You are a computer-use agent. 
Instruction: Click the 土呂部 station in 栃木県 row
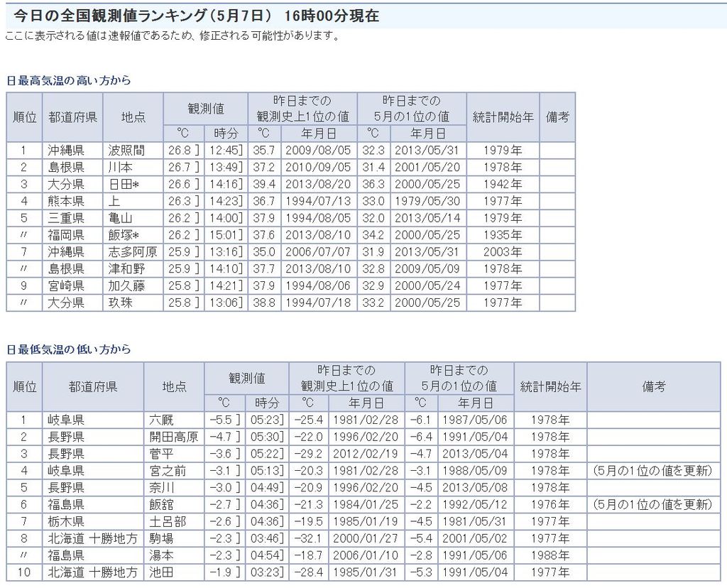167,522
